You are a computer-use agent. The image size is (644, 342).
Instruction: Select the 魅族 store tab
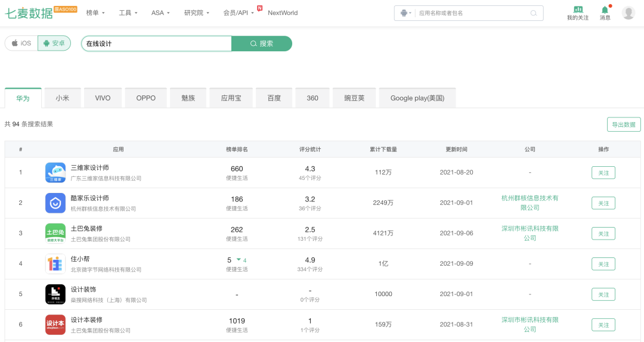point(188,98)
